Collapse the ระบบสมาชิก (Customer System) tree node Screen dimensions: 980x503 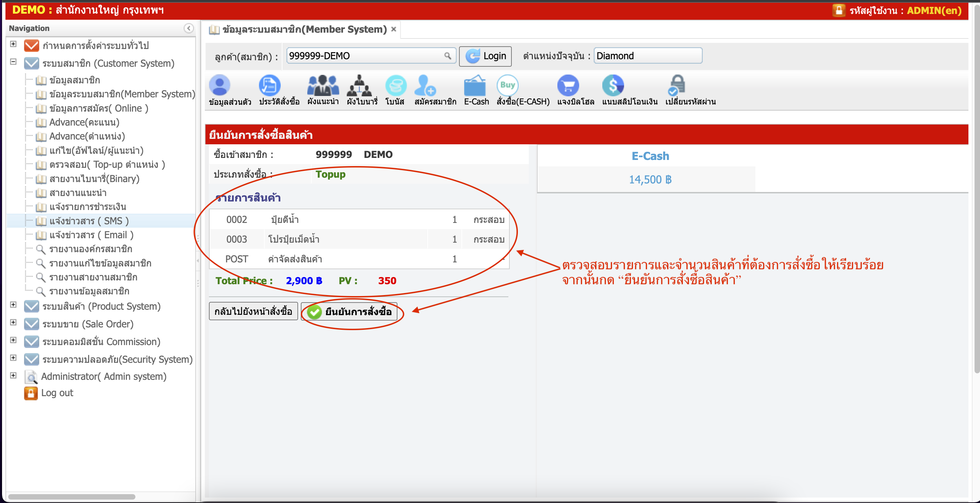pos(13,62)
